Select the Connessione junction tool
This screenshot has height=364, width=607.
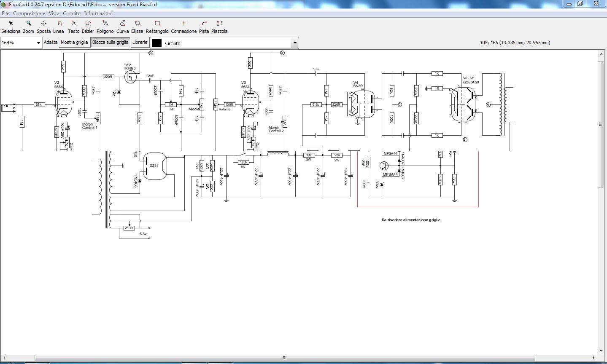coord(183,27)
